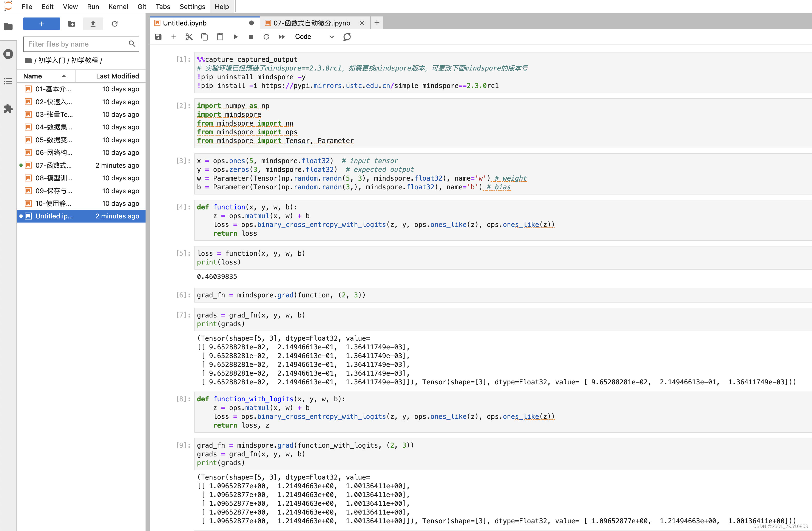The image size is (812, 531).
Task: Click the save notebook (disk) icon
Action: 158,37
